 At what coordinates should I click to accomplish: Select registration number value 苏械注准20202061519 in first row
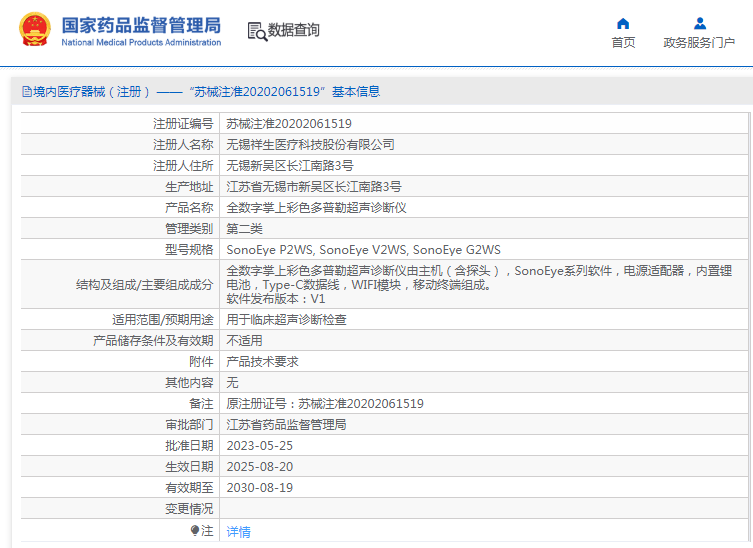coord(289,124)
